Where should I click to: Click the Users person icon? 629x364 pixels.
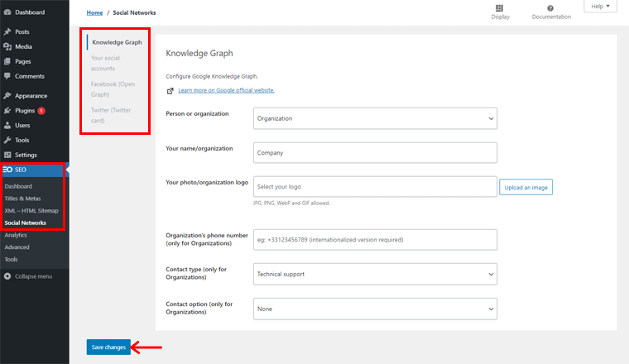click(x=7, y=126)
